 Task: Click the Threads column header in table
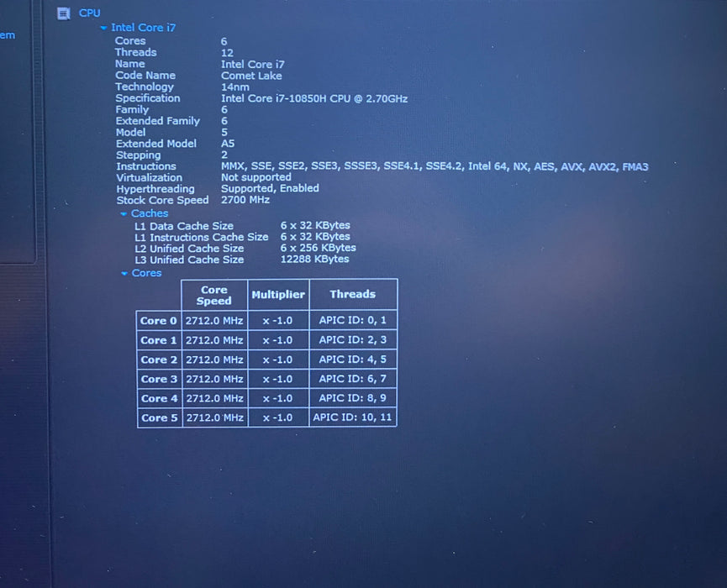[x=353, y=294]
